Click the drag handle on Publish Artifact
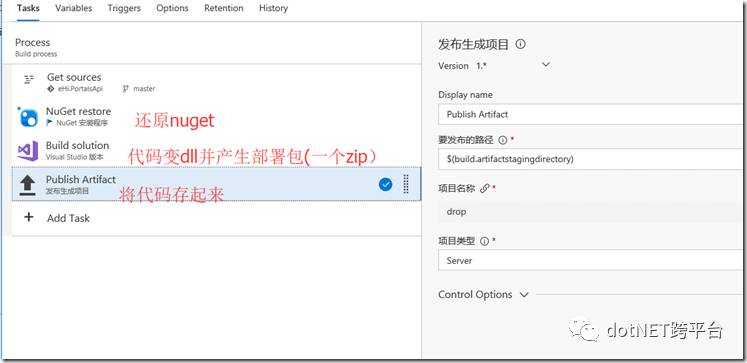This screenshot has width=747, height=363. point(406,184)
